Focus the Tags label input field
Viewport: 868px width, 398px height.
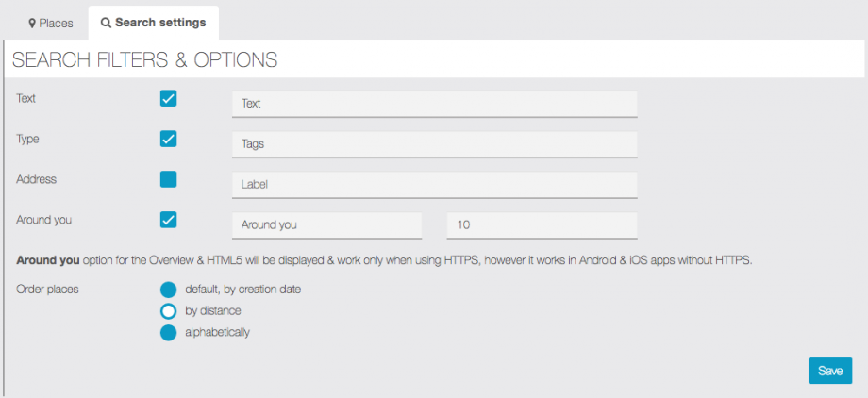pyautogui.click(x=434, y=144)
